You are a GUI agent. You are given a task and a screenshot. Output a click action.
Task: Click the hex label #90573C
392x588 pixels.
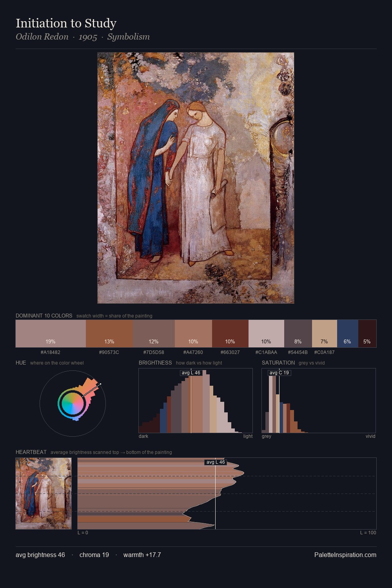tap(109, 352)
